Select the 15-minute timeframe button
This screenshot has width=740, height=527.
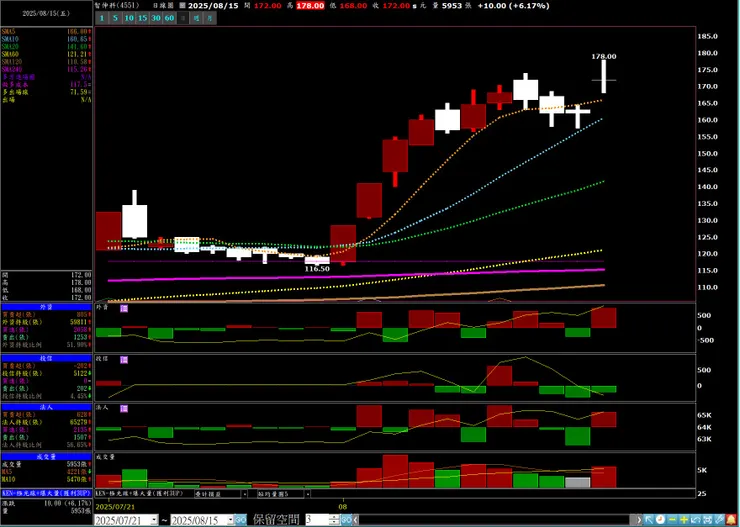143,18
